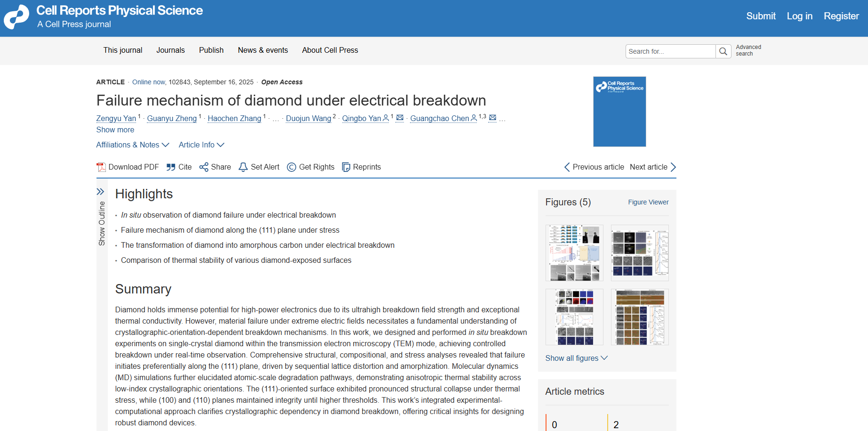Click the Get Rights copyright icon
Viewport: 868px width, 431px height.
click(291, 167)
